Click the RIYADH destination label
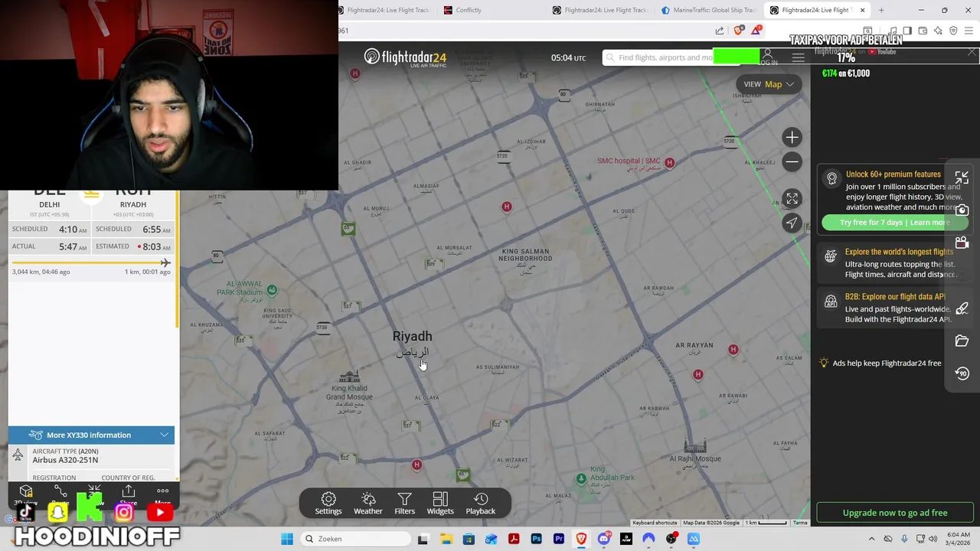This screenshot has height=551, width=980. point(132,204)
